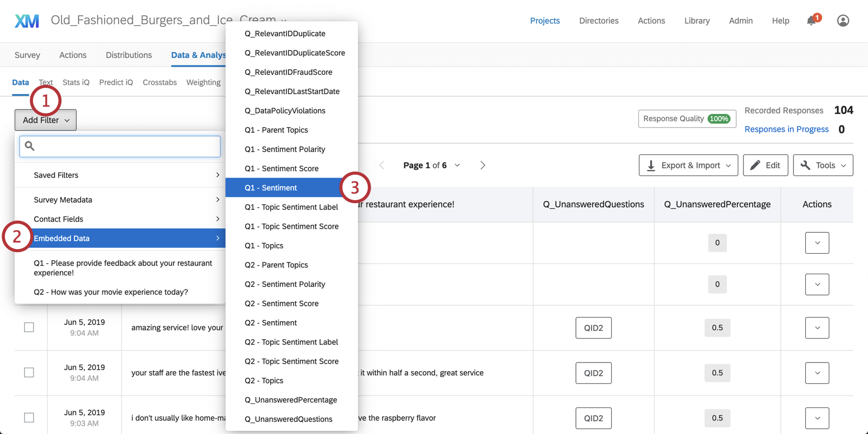This screenshot has height=434, width=868.
Task: Tick the 9:03 AM response checkbox
Action: [29, 418]
